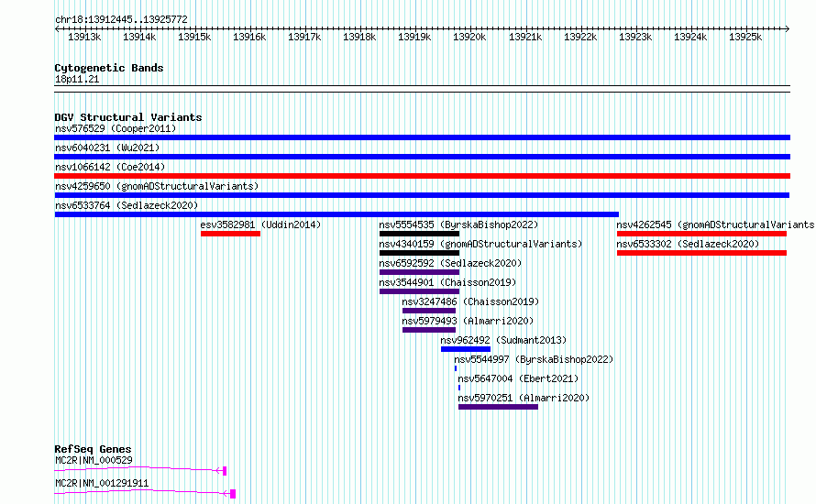Open nsv5554535 (ByrskaBishop2022) label
The width and height of the screenshot is (816, 504).
tap(458, 225)
